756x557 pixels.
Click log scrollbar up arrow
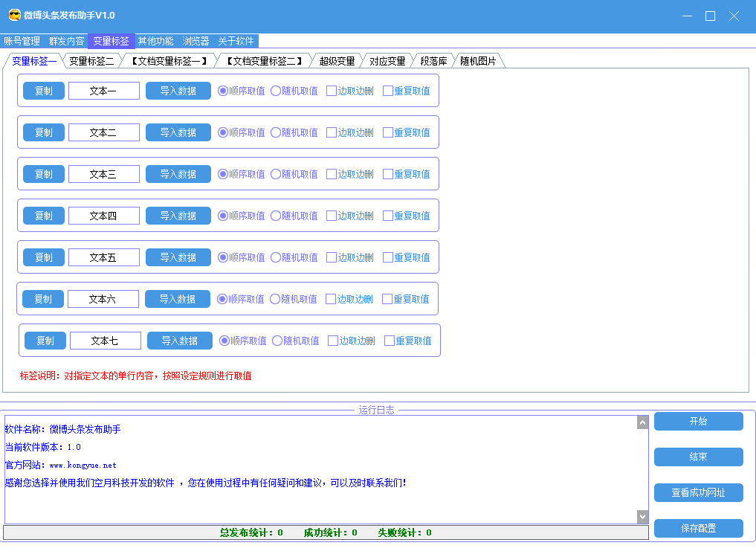(x=642, y=422)
